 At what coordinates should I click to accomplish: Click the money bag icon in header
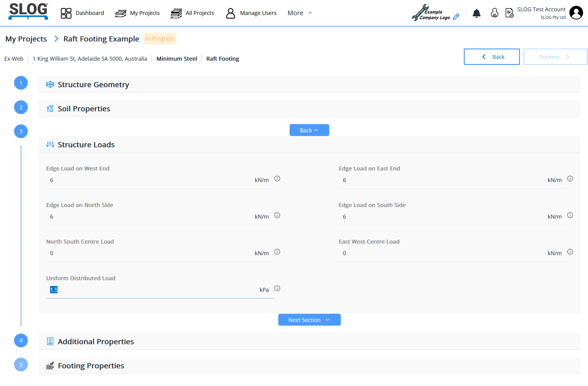pyautogui.click(x=494, y=13)
